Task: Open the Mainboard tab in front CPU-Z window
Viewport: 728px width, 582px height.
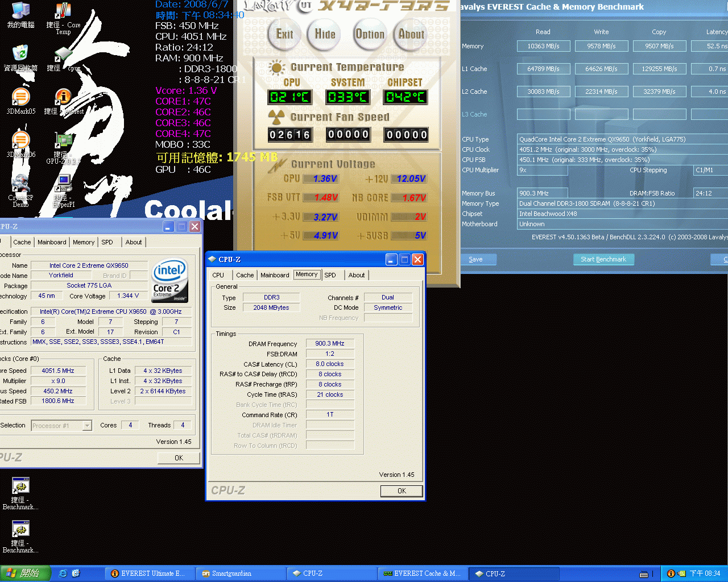Action: (x=275, y=275)
